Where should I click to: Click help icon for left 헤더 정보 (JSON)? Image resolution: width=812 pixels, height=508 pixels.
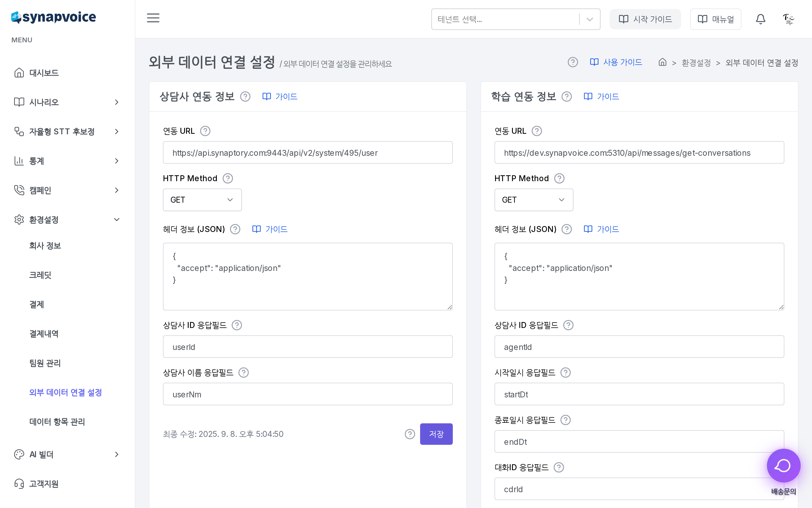click(235, 229)
